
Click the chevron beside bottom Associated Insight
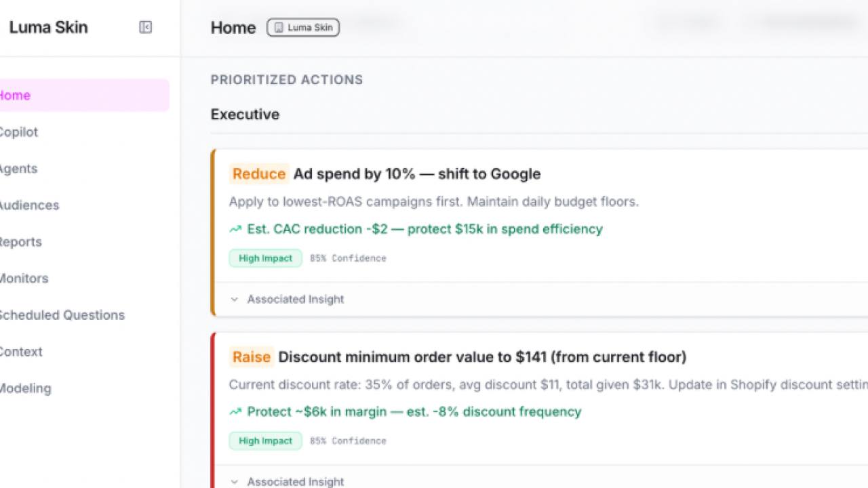click(234, 481)
